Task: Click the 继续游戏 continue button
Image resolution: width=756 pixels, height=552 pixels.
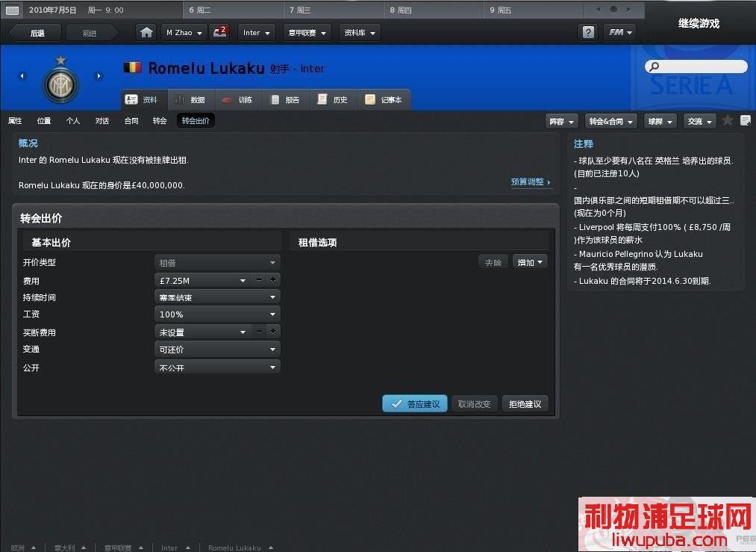Action: tap(699, 23)
